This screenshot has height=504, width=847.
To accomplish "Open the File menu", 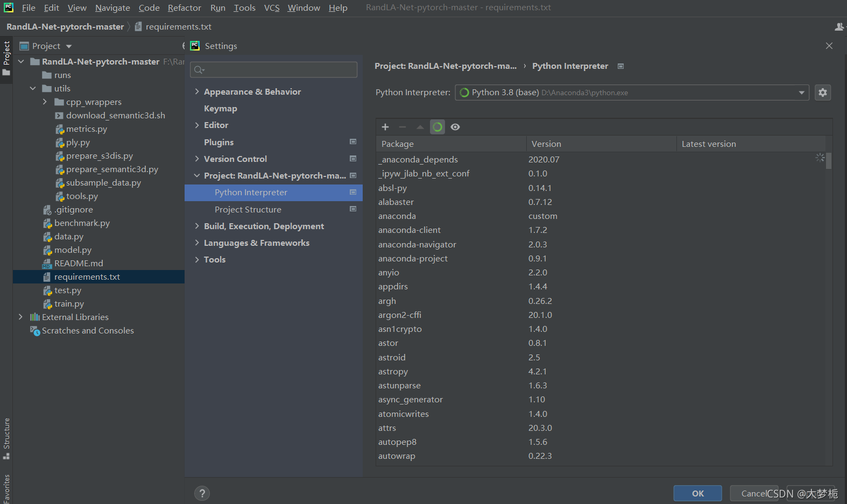I will pyautogui.click(x=29, y=8).
